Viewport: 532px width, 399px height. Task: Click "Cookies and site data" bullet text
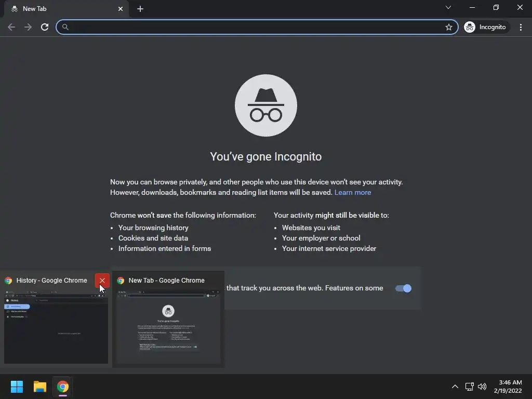[153, 238]
